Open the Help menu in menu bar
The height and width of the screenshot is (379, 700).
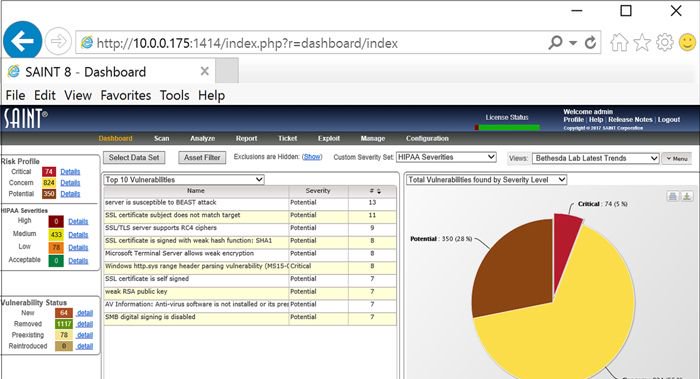[x=211, y=95]
